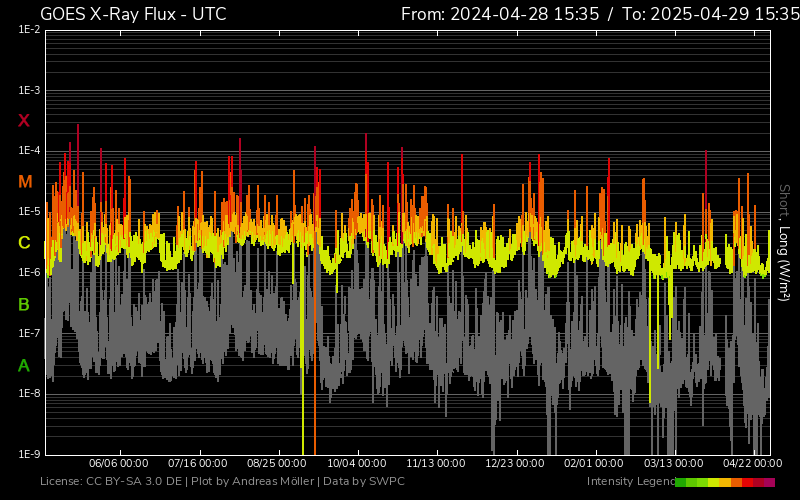This screenshot has height=500, width=800.
Task: Click the 'From: 2024-04-28 15:35' start date
Action: pyautogui.click(x=500, y=14)
